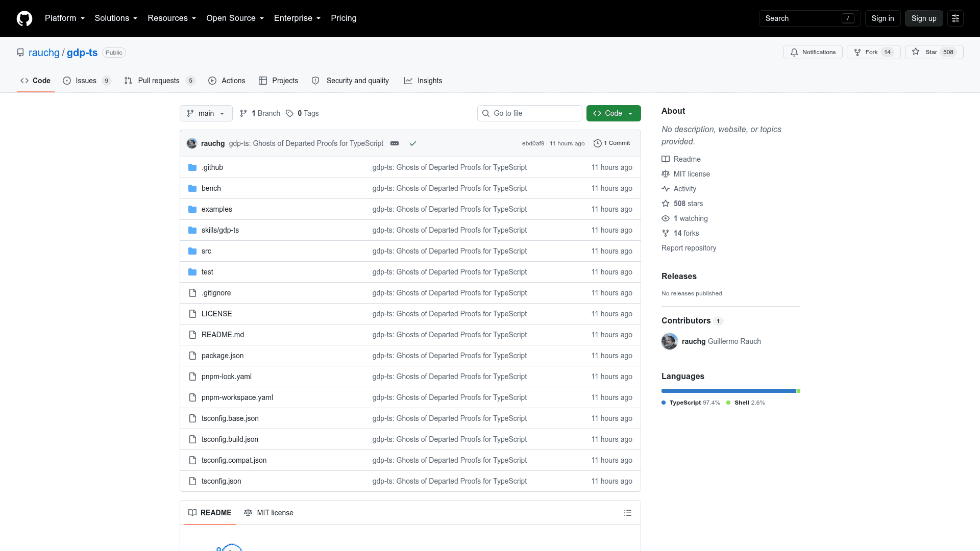Click the Go to file search field
980x551 pixels.
point(530,113)
